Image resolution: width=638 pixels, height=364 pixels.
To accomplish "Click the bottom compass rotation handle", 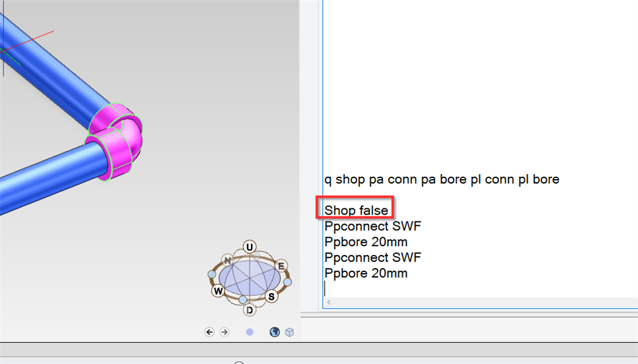I will pyautogui.click(x=243, y=300).
